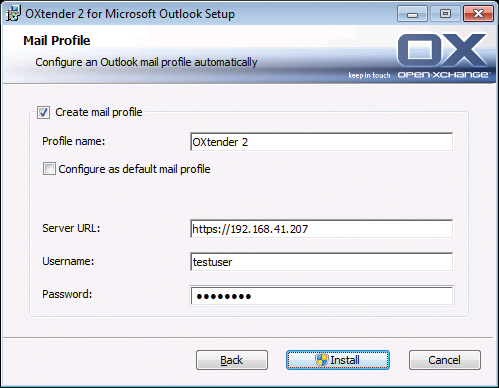
Task: Click the installer icon in the title bar
Action: click(x=13, y=14)
